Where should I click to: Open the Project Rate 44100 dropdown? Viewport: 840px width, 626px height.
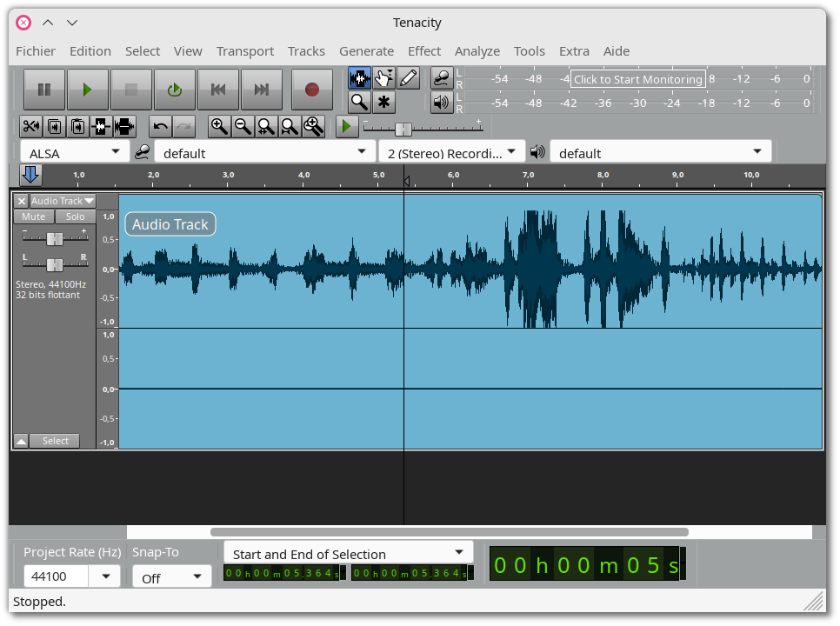pyautogui.click(x=106, y=576)
